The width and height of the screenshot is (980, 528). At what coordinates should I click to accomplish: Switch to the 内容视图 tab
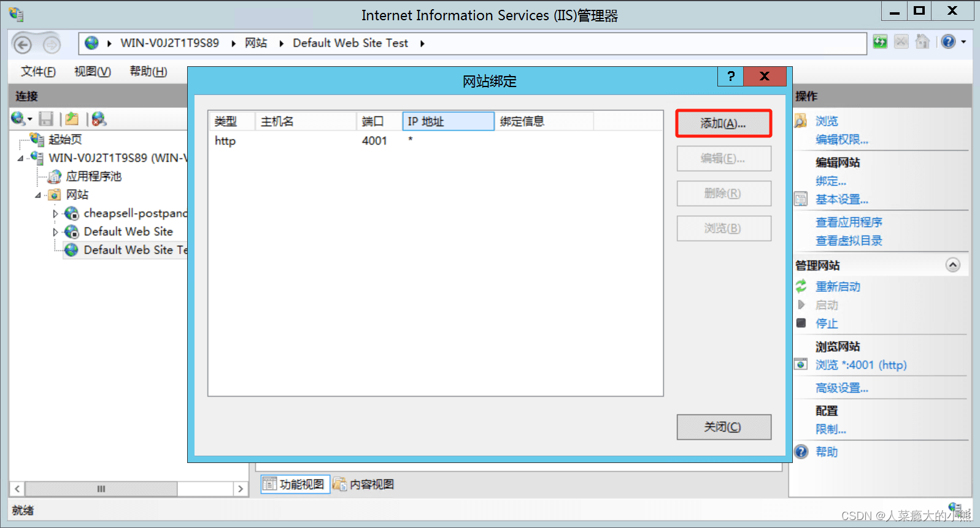(x=365, y=484)
